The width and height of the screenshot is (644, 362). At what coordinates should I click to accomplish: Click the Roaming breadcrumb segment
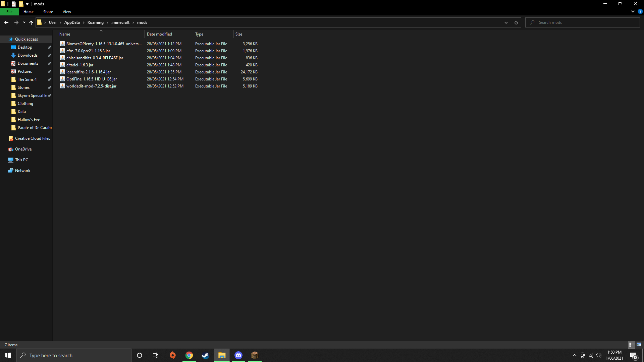click(x=96, y=22)
